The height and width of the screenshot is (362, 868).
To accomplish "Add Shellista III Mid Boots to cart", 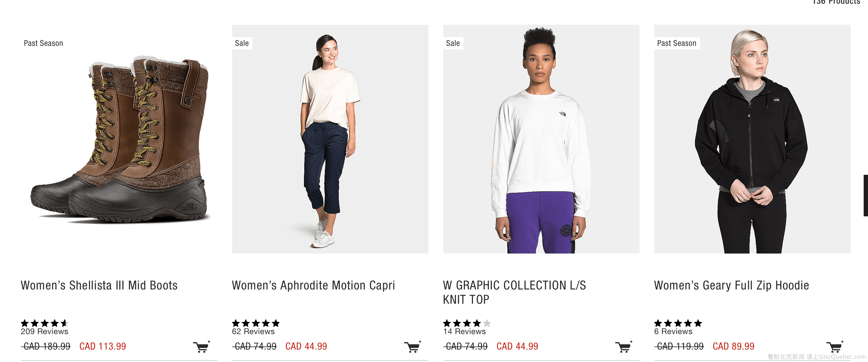I will coord(202,347).
